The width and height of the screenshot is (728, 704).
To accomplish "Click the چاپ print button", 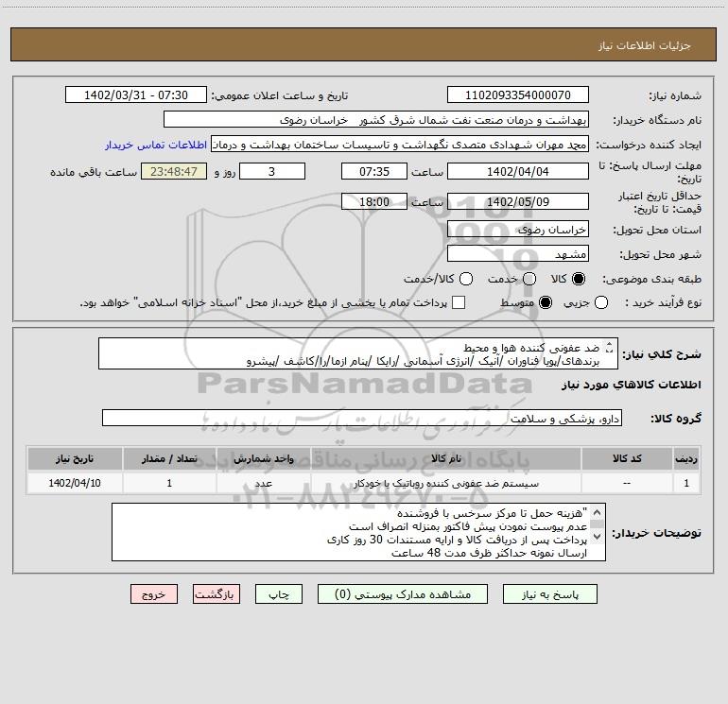I will click(x=279, y=594).
